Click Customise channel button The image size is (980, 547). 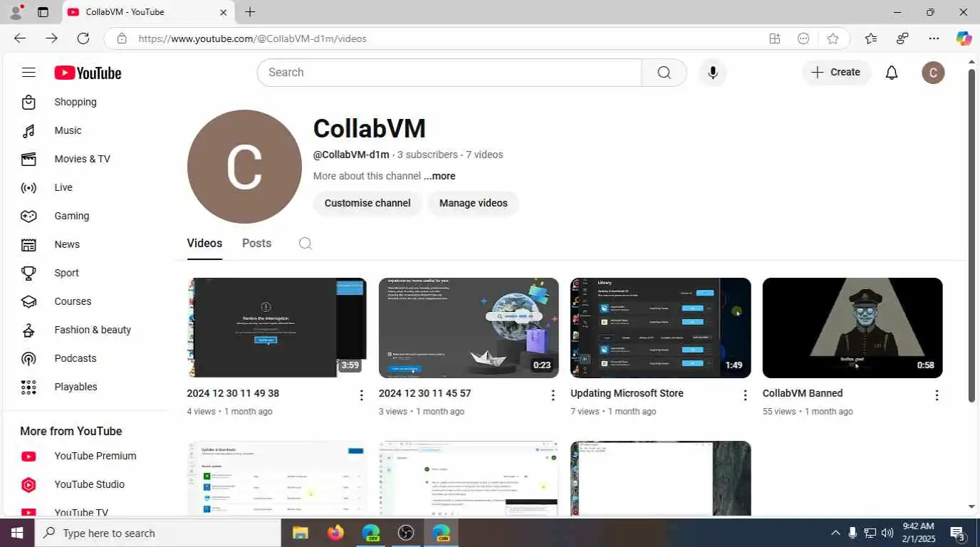tap(367, 203)
